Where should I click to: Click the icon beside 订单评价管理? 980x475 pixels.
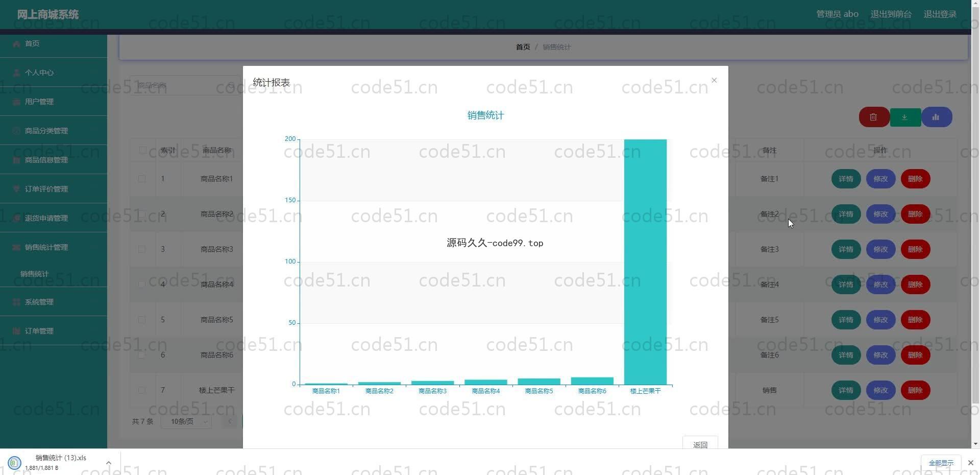click(16, 189)
